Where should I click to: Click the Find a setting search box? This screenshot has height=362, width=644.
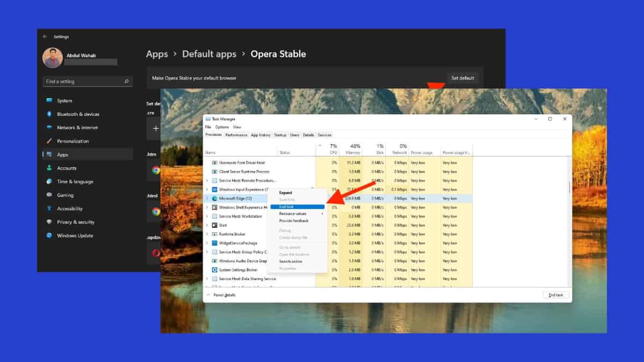tap(87, 82)
